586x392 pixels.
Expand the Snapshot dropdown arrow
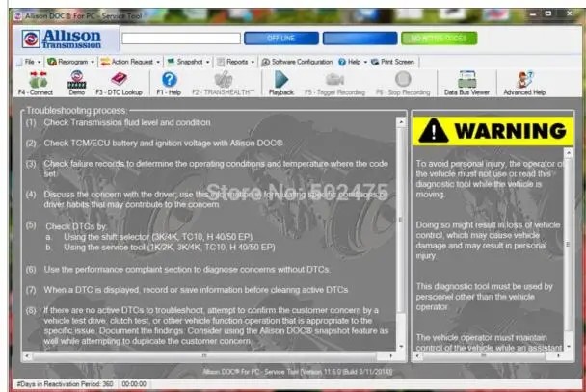(208, 63)
